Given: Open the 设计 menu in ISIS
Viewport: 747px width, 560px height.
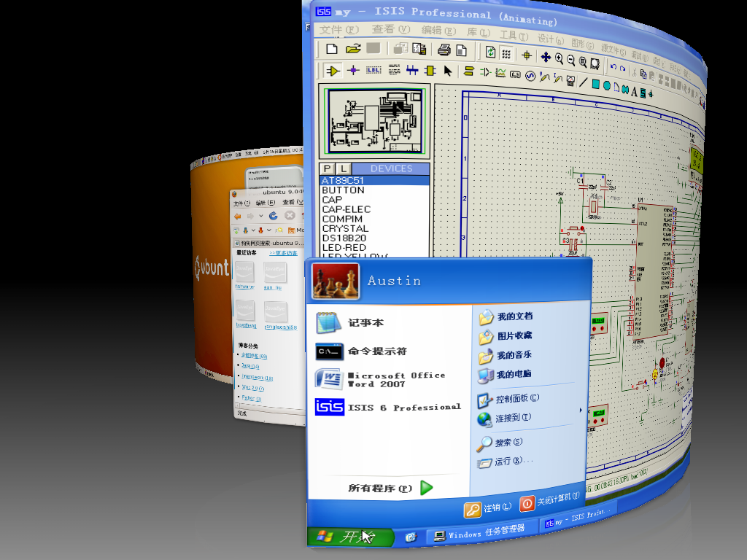Looking at the screenshot, I should pos(550,39).
